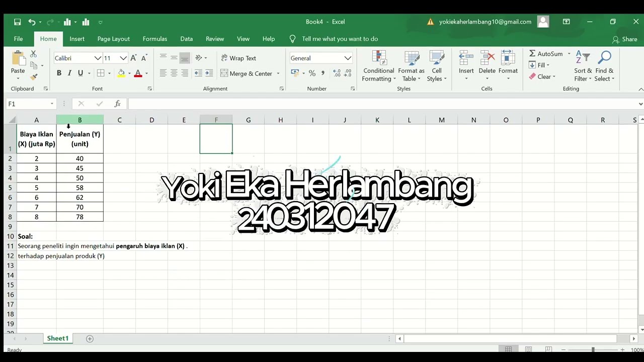Toggle Align Right
Image resolution: width=644 pixels, height=362 pixels.
click(x=185, y=73)
